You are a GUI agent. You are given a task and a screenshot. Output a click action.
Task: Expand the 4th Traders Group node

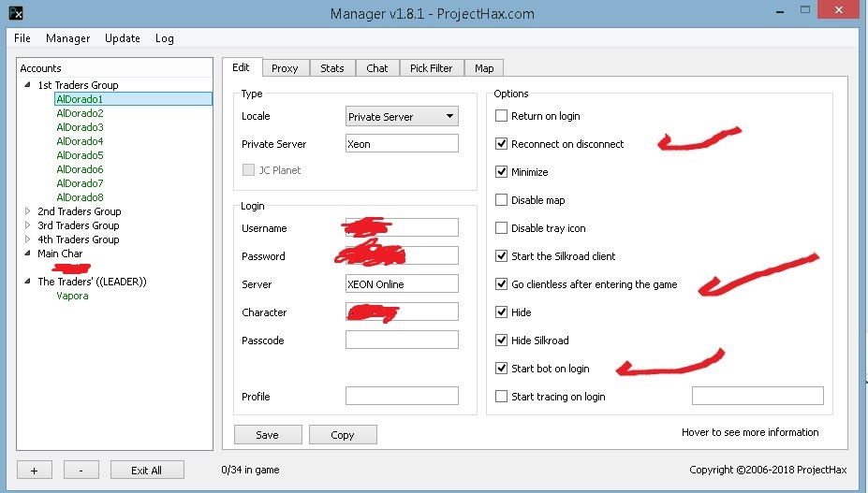pos(27,239)
